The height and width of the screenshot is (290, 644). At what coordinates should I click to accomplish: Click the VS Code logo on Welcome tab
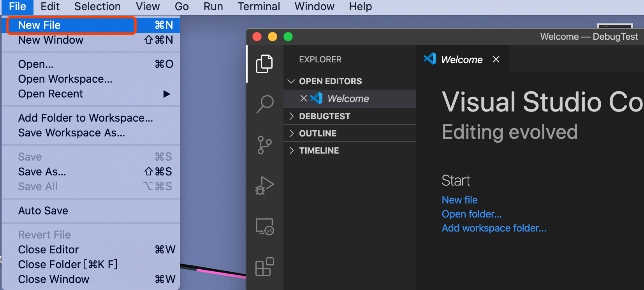(x=430, y=59)
